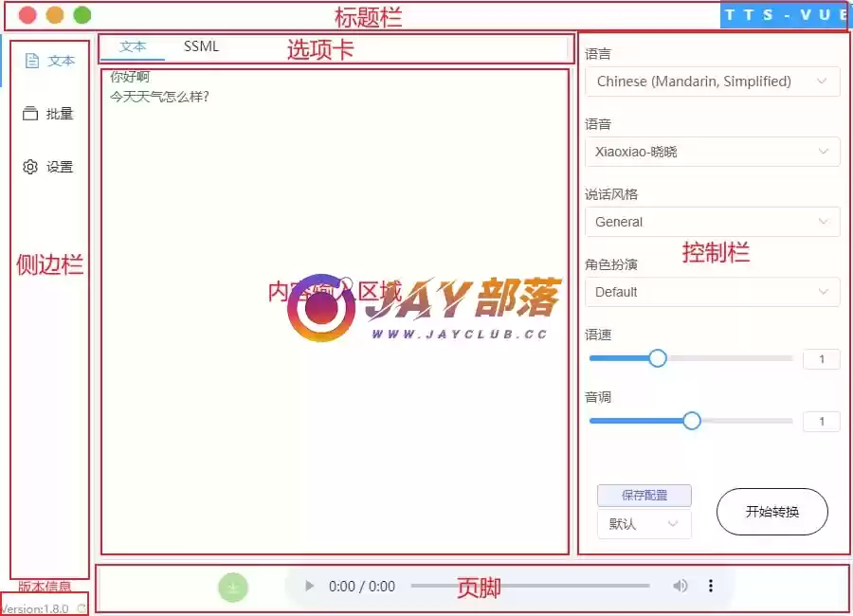Click the refresh icon beside the version number
This screenshot has width=853, height=616.
click(x=81, y=609)
